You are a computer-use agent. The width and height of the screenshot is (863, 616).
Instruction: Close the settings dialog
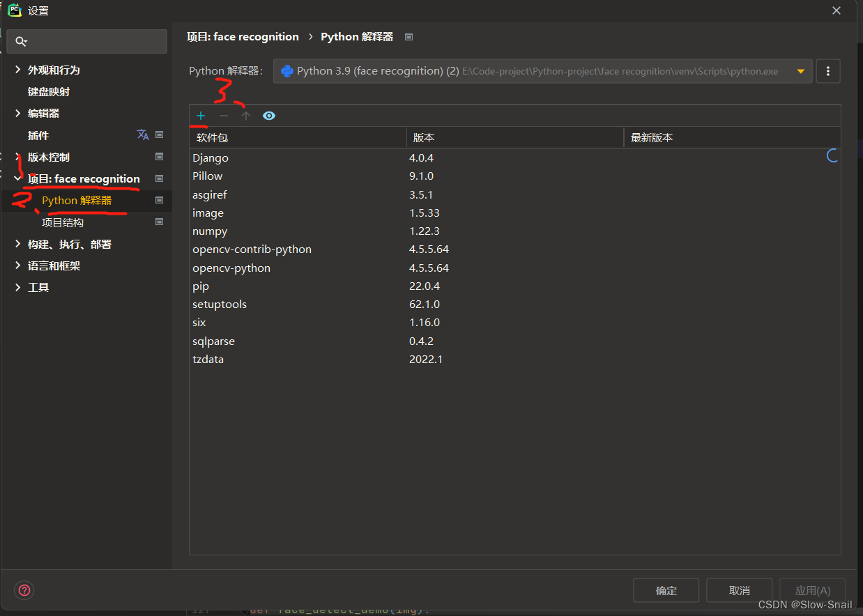(837, 10)
